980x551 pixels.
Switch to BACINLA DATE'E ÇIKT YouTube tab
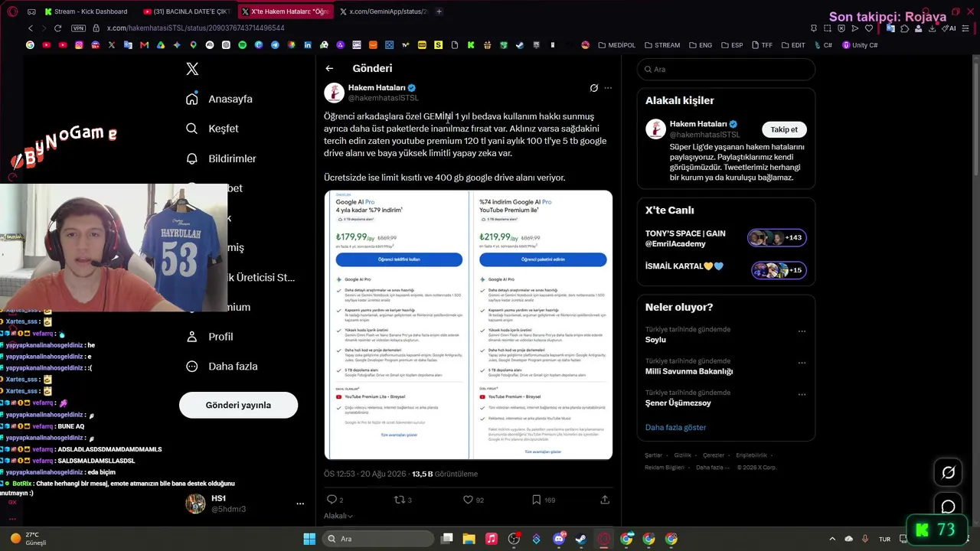click(x=186, y=11)
